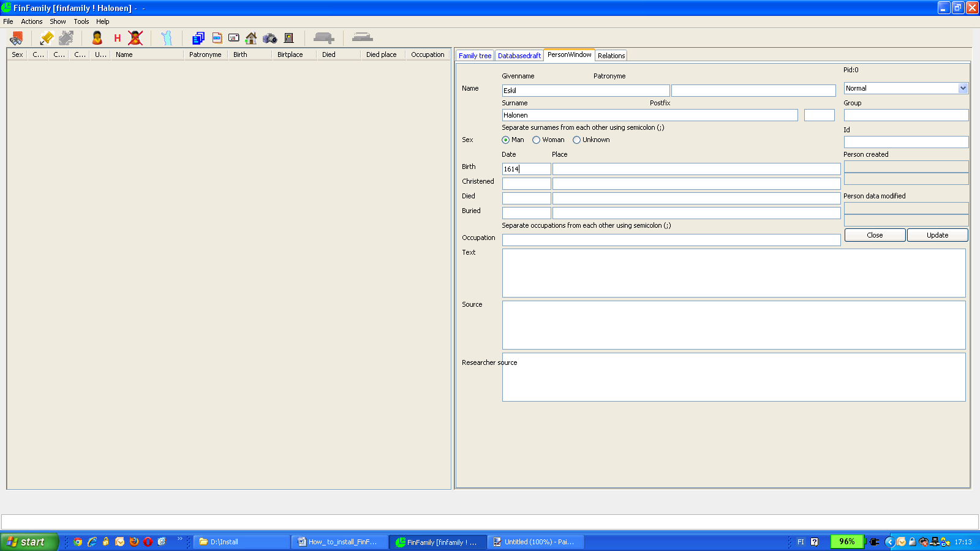
Task: Click the grey plus-shaped toolbar icon
Action: 323,38
